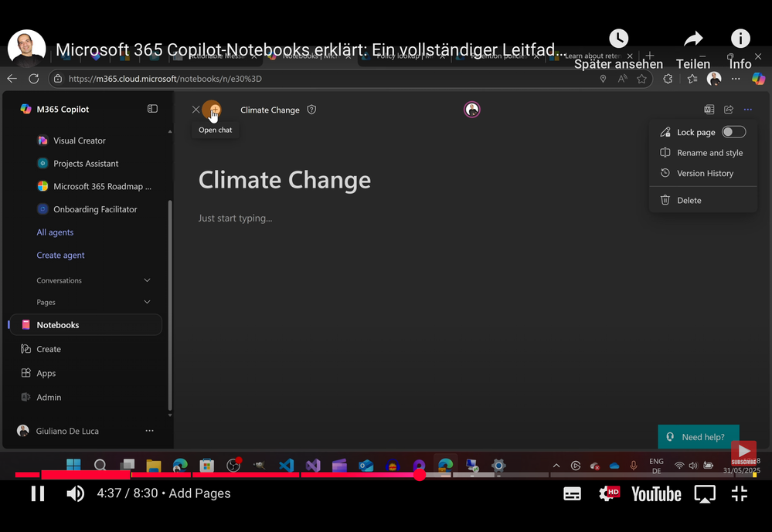Image resolution: width=772 pixels, height=532 pixels.
Task: Click the Just start typing placeholder
Action: coord(236,218)
